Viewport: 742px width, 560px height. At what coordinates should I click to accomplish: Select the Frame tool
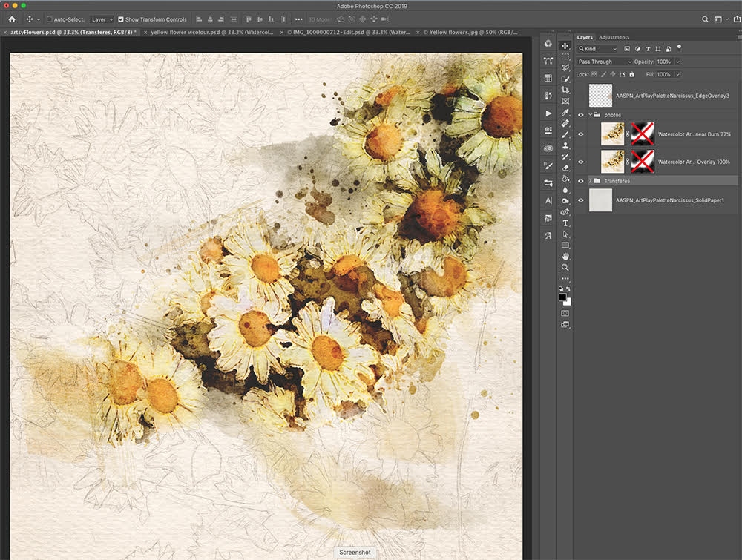point(565,101)
